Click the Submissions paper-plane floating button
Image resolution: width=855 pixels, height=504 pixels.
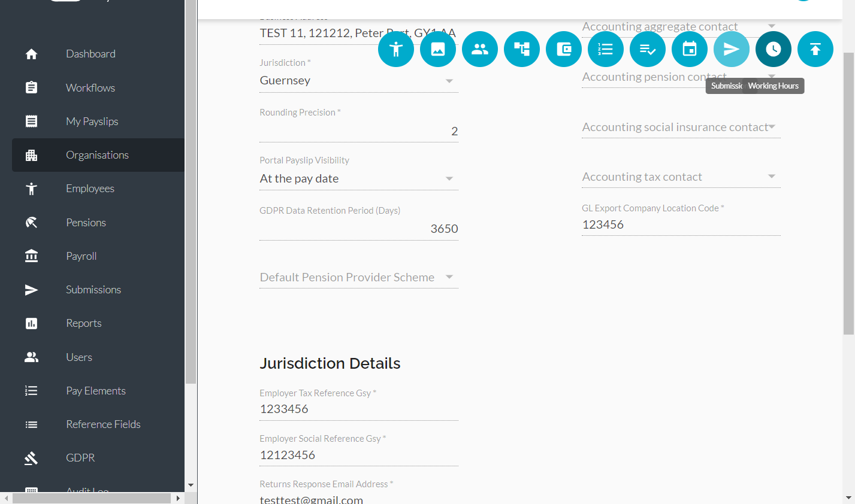point(732,49)
